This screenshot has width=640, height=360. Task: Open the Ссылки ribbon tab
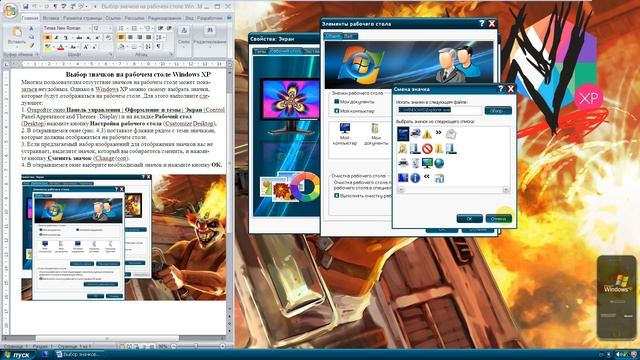pos(113,18)
